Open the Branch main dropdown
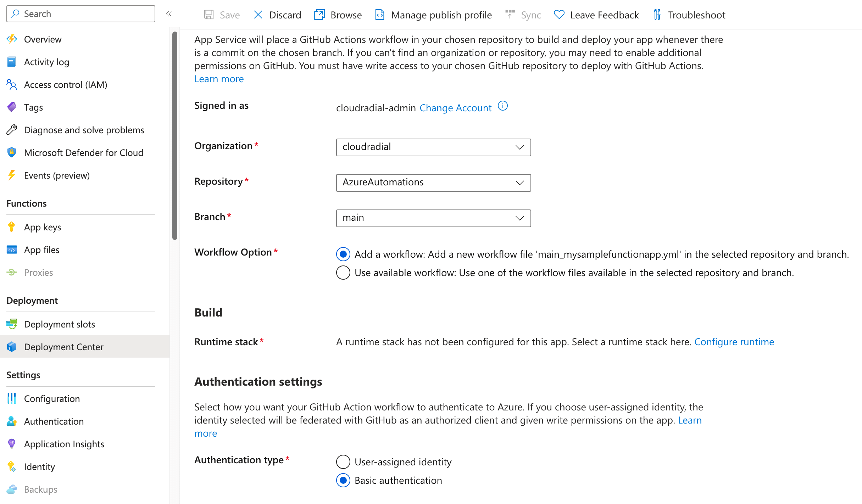Screen dimensions: 862x504 tap(433, 218)
